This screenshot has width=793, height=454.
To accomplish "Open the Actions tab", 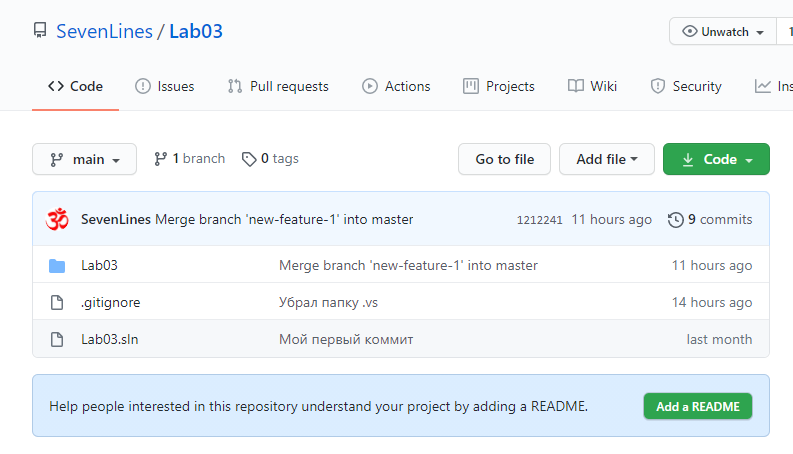I will 396,86.
